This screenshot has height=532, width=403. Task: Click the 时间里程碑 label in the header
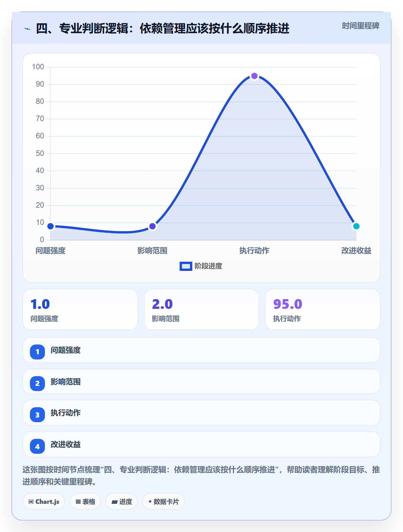(361, 26)
